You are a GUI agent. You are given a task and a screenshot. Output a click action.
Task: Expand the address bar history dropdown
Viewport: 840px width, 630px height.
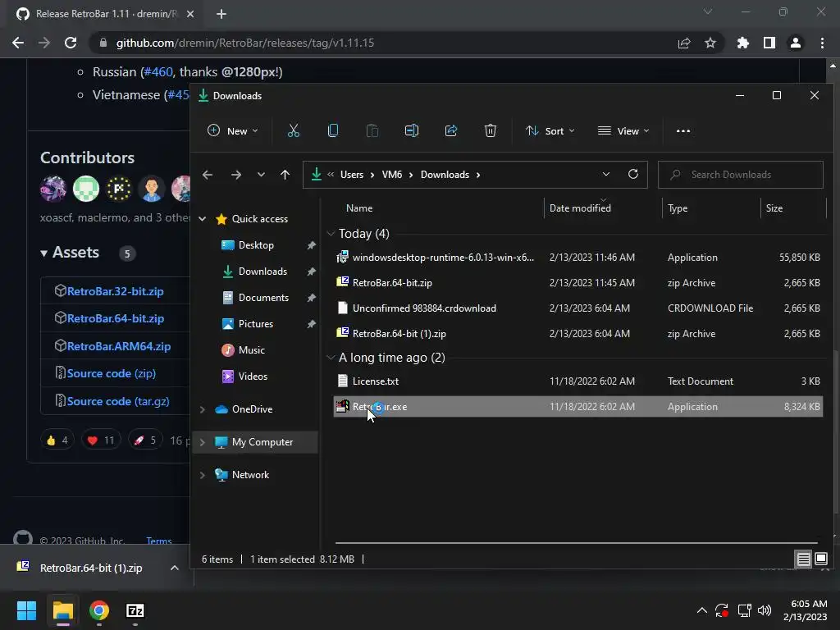(x=606, y=174)
